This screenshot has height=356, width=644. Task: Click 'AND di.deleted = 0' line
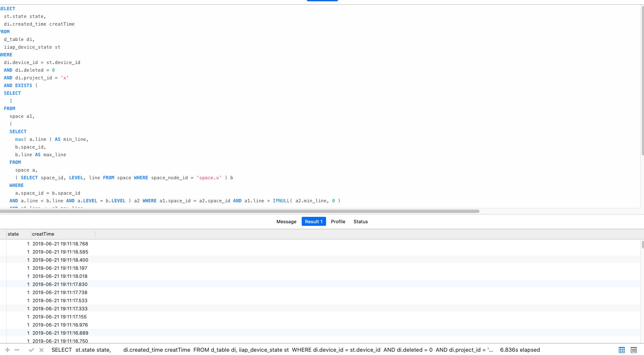29,70
